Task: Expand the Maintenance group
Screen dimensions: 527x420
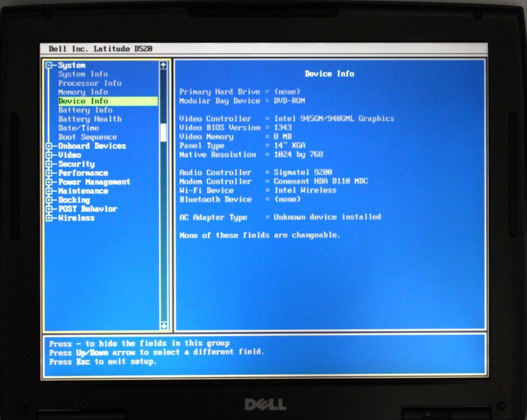Action: coord(49,191)
